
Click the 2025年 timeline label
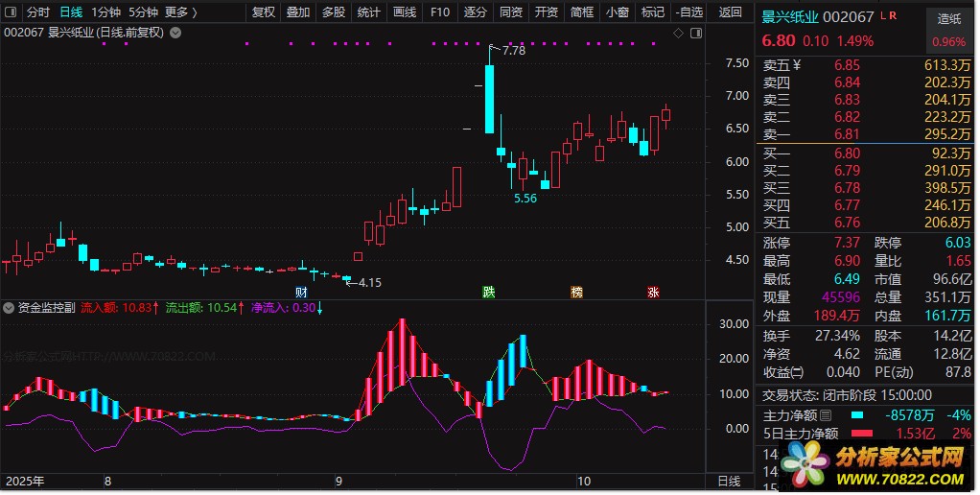[x=25, y=482]
